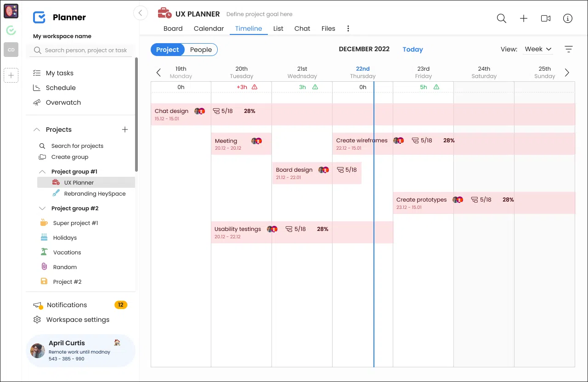The width and height of the screenshot is (588, 382).
Task: Open Schedule from the sidebar
Action: [x=61, y=88]
